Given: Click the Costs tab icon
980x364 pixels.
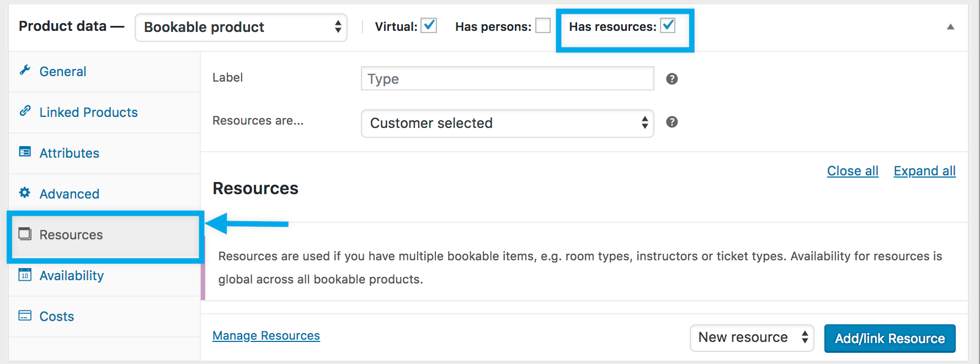Looking at the screenshot, I should point(24,315).
